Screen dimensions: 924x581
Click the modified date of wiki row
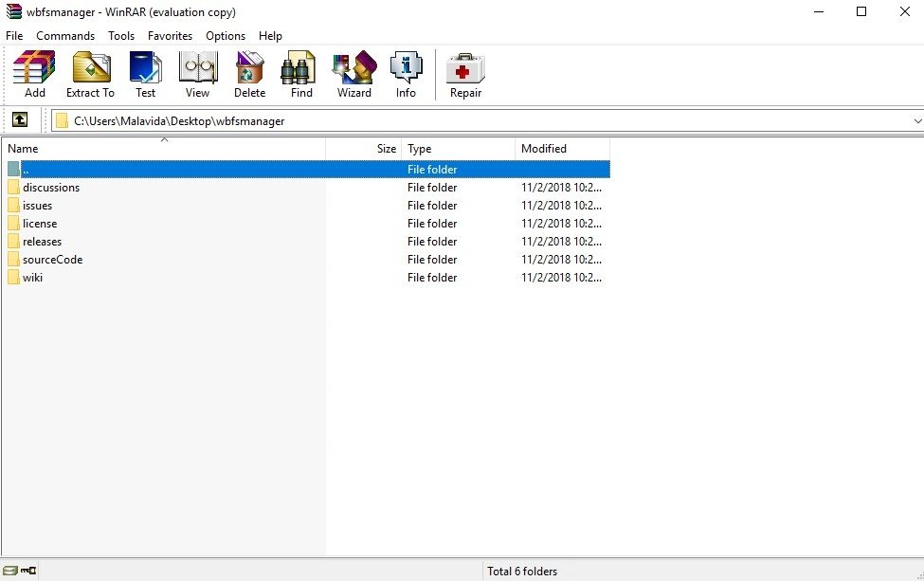point(562,278)
